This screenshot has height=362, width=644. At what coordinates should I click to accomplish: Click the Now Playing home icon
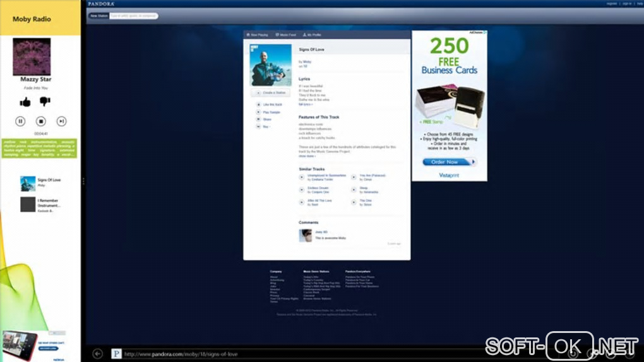(x=248, y=35)
